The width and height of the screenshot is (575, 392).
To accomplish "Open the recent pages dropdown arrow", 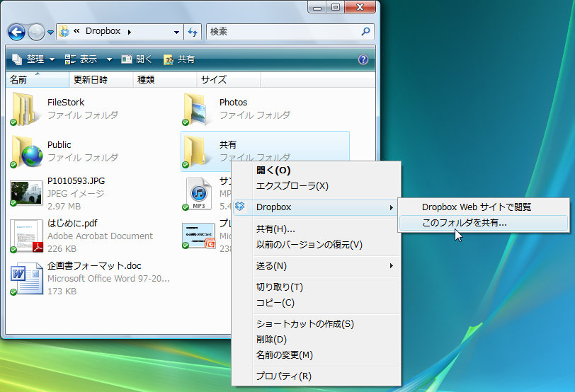I will [x=50, y=33].
